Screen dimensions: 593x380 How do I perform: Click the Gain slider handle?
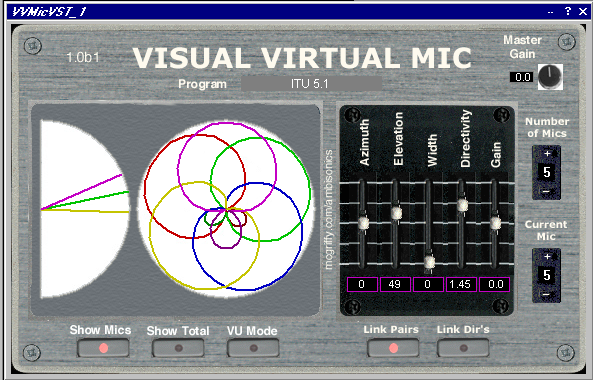pyautogui.click(x=495, y=223)
